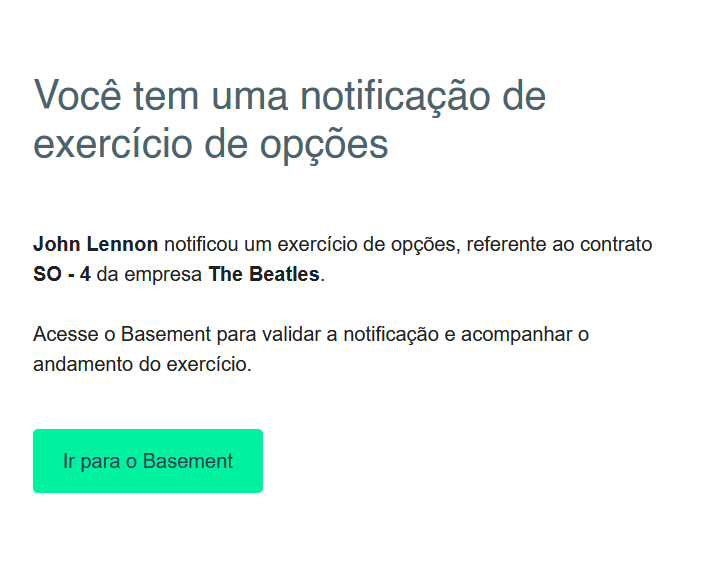
Task: Click the bold name "John Lennon"
Action: click(x=95, y=244)
